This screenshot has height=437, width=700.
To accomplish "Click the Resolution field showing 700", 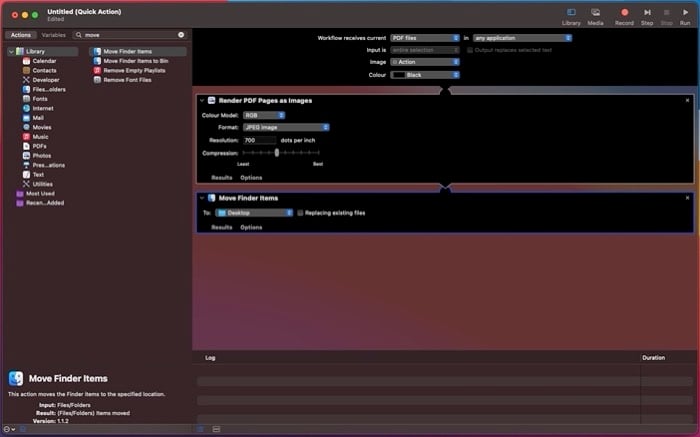I will point(260,140).
